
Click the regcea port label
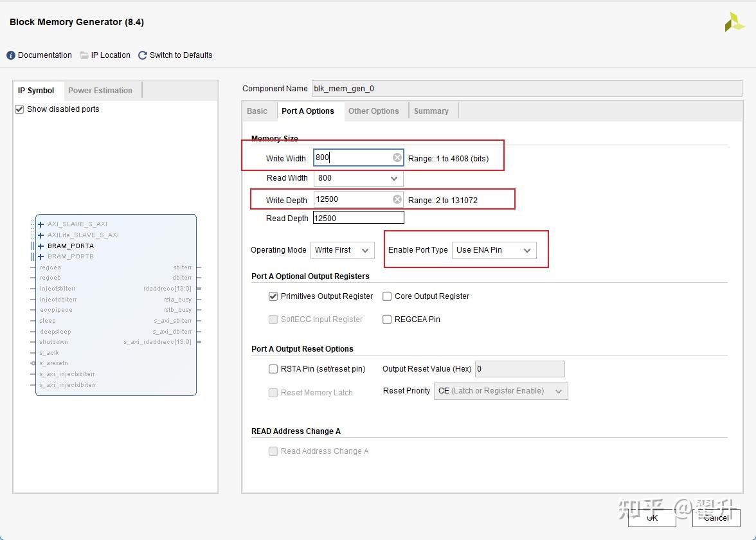(x=50, y=267)
